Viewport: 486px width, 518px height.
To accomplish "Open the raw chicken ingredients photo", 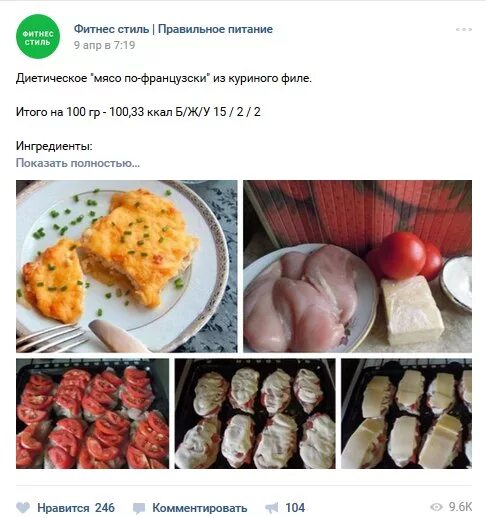I will pos(357,266).
